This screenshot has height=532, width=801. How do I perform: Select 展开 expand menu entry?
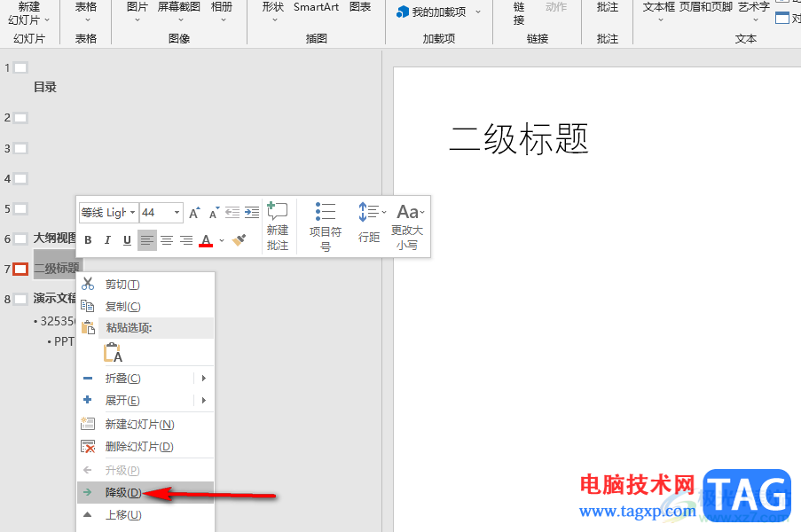tap(136, 400)
